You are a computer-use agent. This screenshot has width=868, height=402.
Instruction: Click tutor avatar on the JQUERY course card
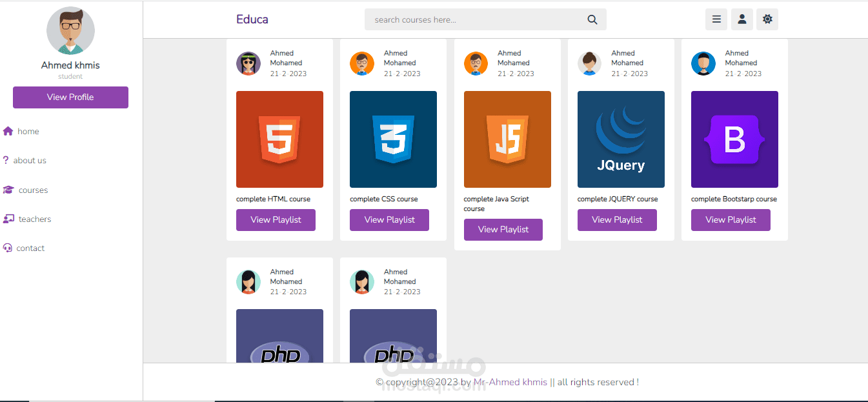[x=590, y=63]
